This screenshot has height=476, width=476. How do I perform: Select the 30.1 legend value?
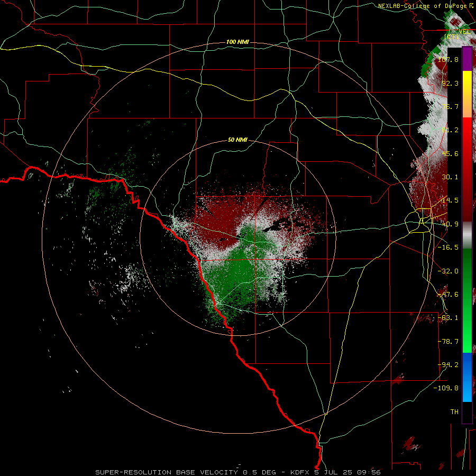click(450, 177)
